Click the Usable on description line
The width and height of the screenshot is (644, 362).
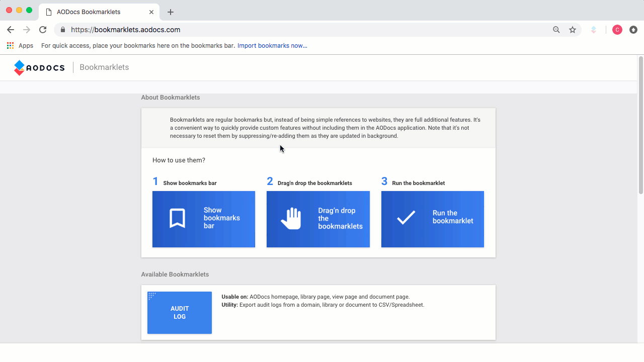(315, 297)
